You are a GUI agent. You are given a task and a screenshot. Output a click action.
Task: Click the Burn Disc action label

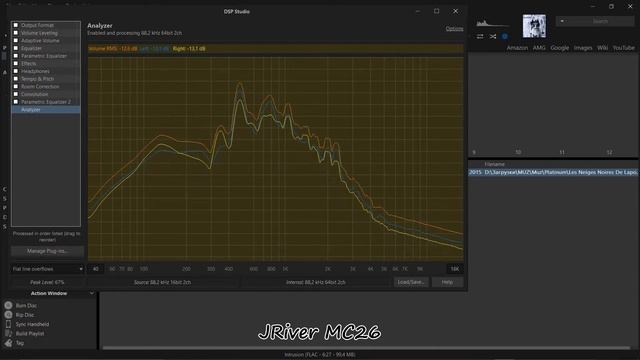tap(26, 305)
